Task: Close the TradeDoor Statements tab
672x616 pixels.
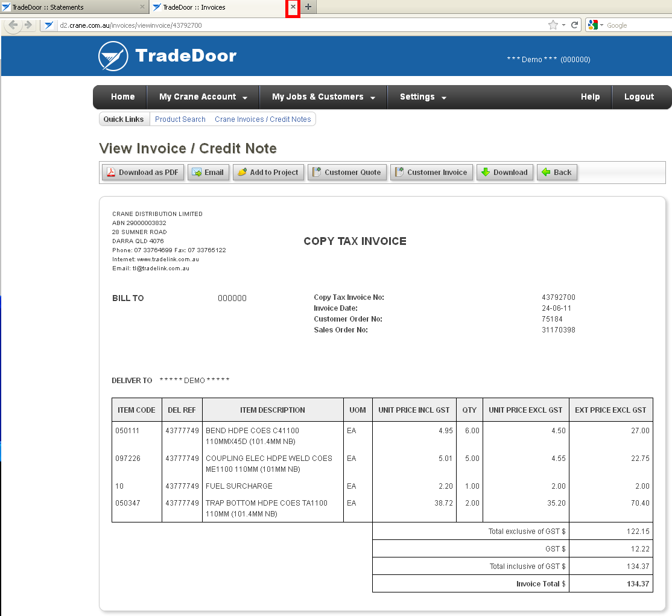Action: point(142,7)
